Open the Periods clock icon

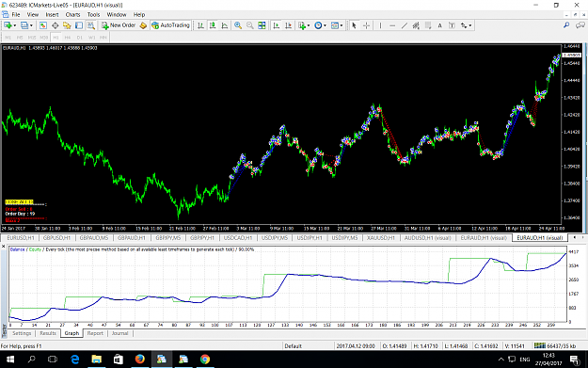[318, 25]
